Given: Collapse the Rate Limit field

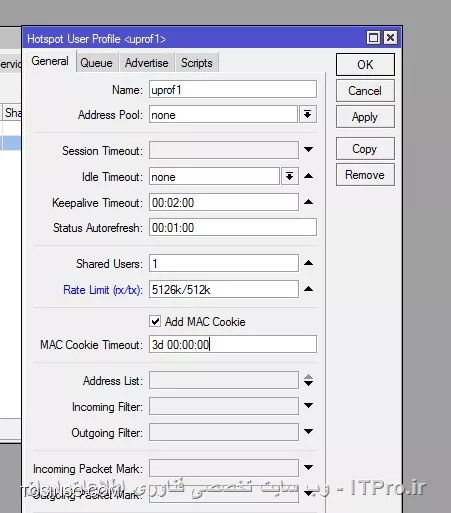Looking at the screenshot, I should click(309, 289).
